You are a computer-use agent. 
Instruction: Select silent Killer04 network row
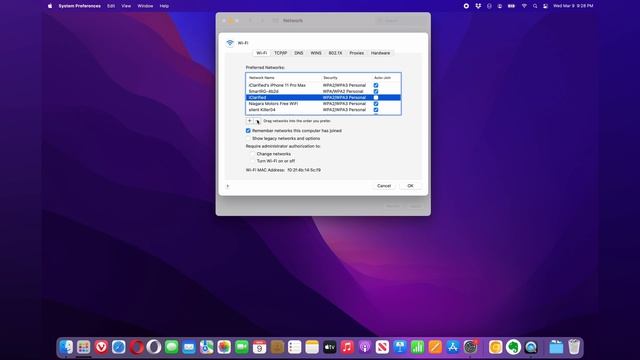(x=323, y=110)
